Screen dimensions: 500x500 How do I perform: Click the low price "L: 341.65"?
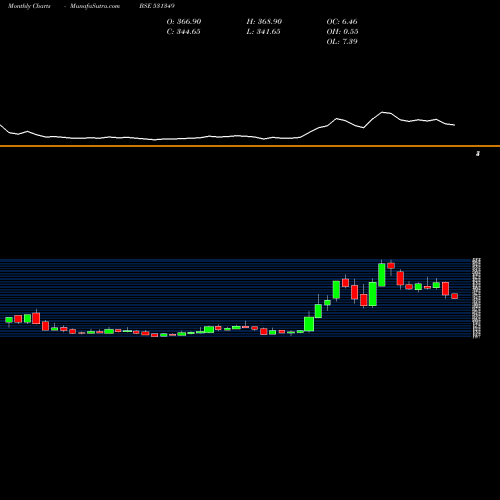tap(263, 32)
